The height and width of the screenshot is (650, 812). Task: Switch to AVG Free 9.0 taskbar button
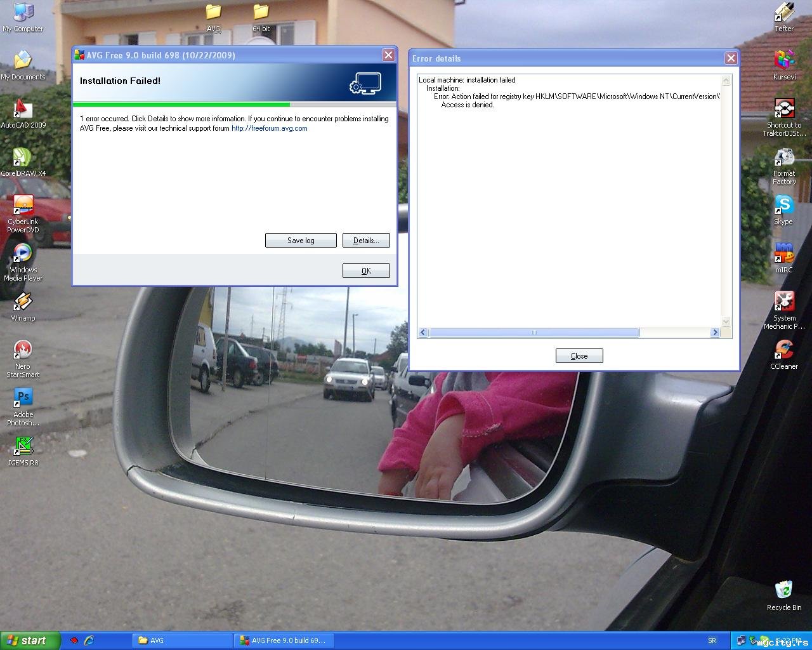point(284,640)
